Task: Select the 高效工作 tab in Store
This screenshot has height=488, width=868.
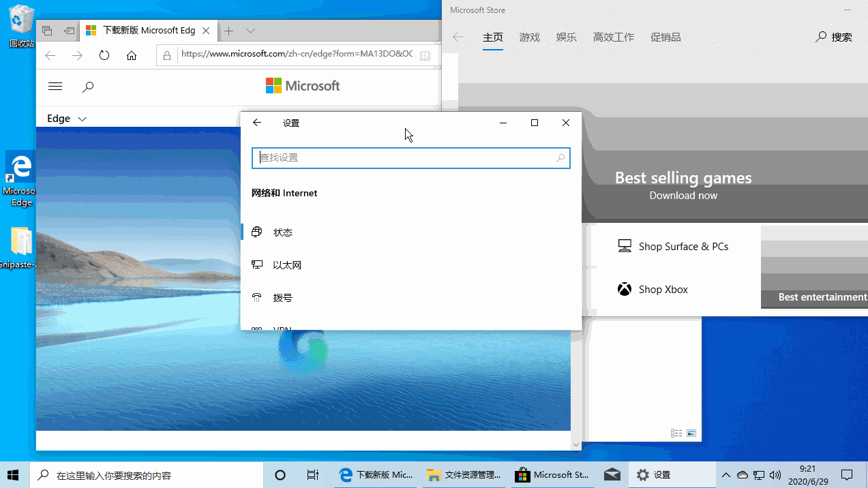Action: point(613,37)
